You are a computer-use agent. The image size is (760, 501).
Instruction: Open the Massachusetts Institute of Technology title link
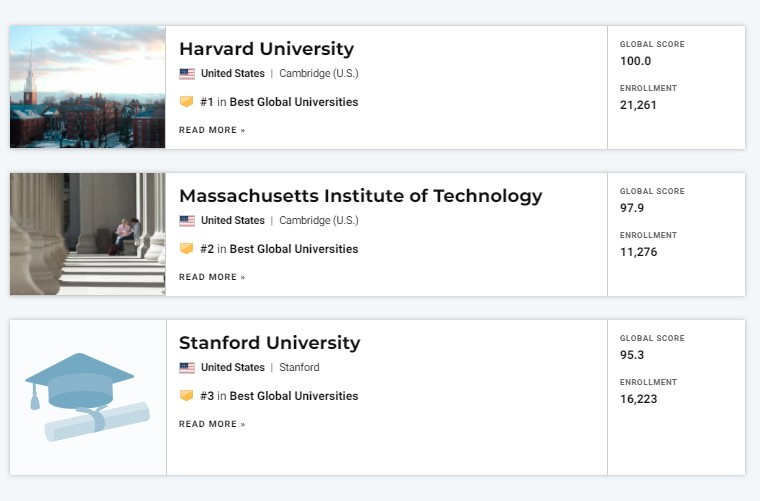(360, 196)
